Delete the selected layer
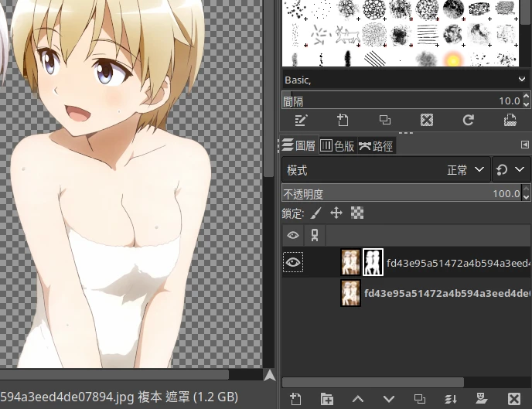The width and height of the screenshot is (532, 409). [x=513, y=399]
